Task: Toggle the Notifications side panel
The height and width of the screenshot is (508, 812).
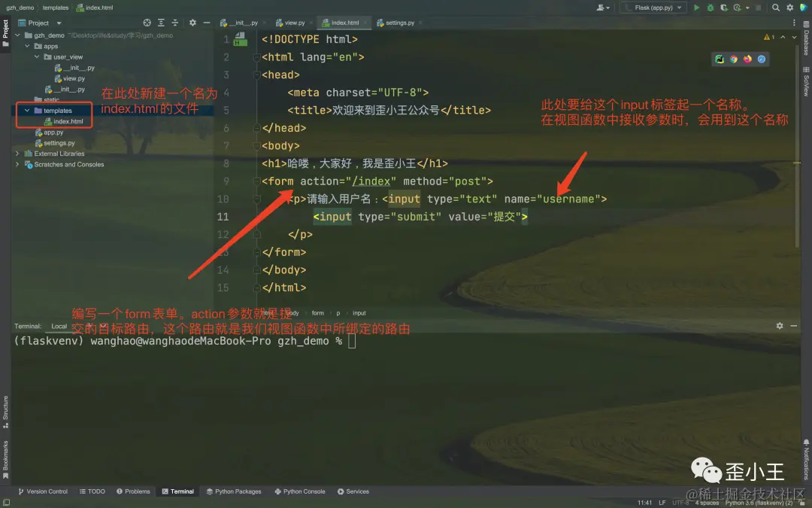Action: [x=806, y=459]
